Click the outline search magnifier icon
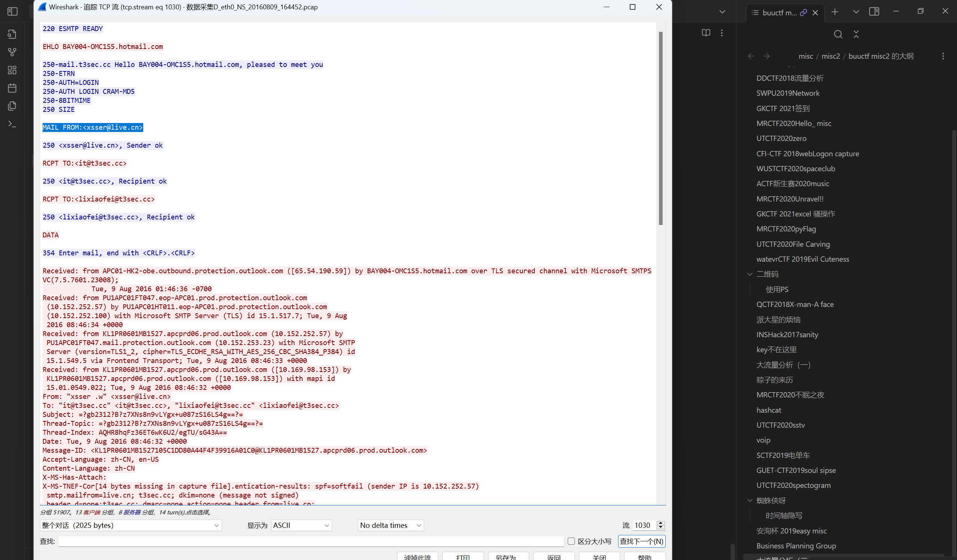 (838, 34)
